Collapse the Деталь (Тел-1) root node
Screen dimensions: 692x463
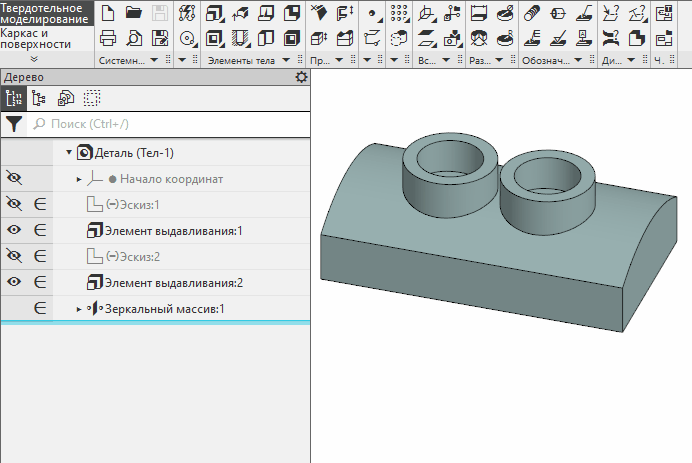pos(69,153)
